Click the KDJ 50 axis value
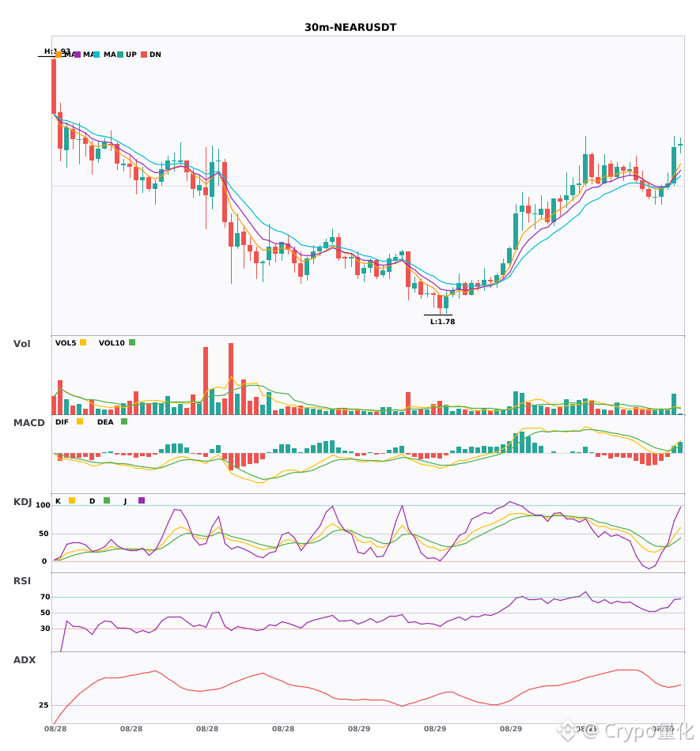700x751 pixels. coord(44,534)
